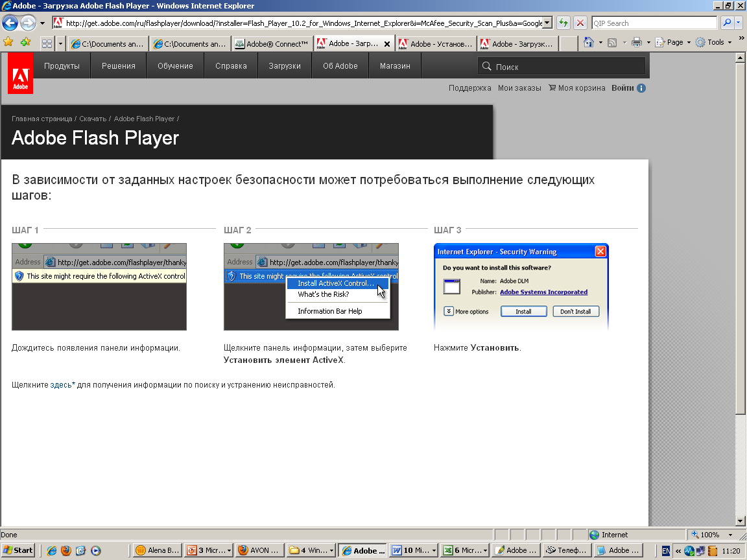747x560 pixels.
Task: Open the Tools menu
Action: tap(713, 42)
